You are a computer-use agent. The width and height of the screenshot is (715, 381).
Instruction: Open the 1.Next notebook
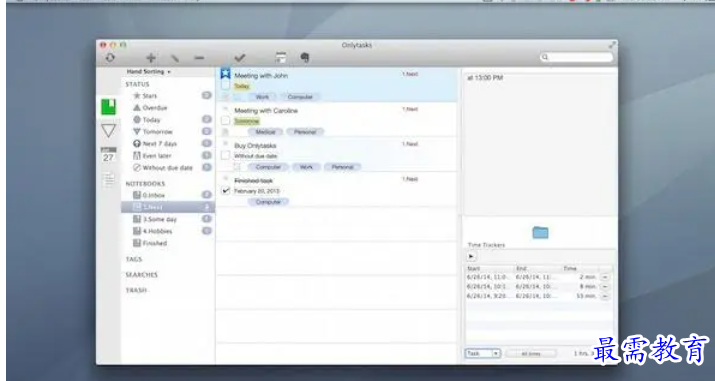[x=167, y=207]
